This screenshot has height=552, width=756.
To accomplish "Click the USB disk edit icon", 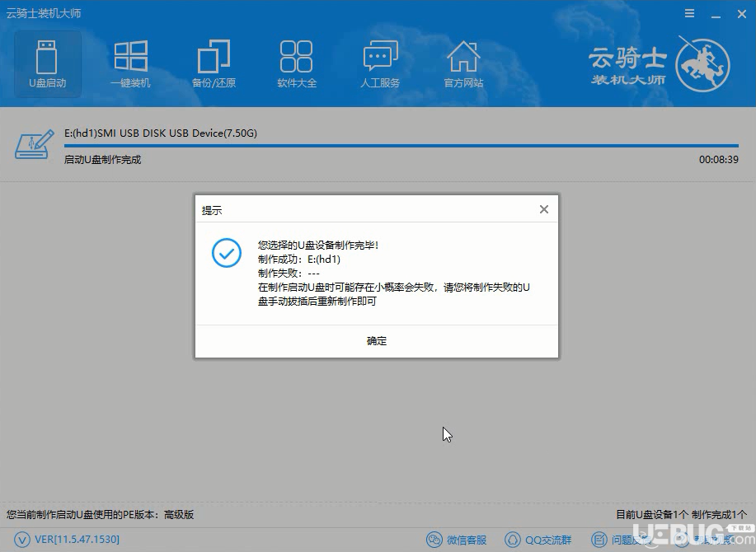I will pos(34,144).
